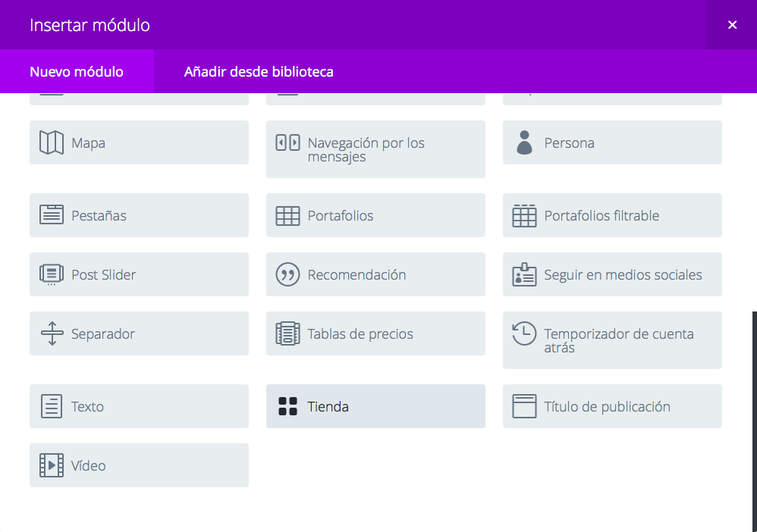Click the Título de publicación label text
757x532 pixels.
pyautogui.click(x=607, y=407)
